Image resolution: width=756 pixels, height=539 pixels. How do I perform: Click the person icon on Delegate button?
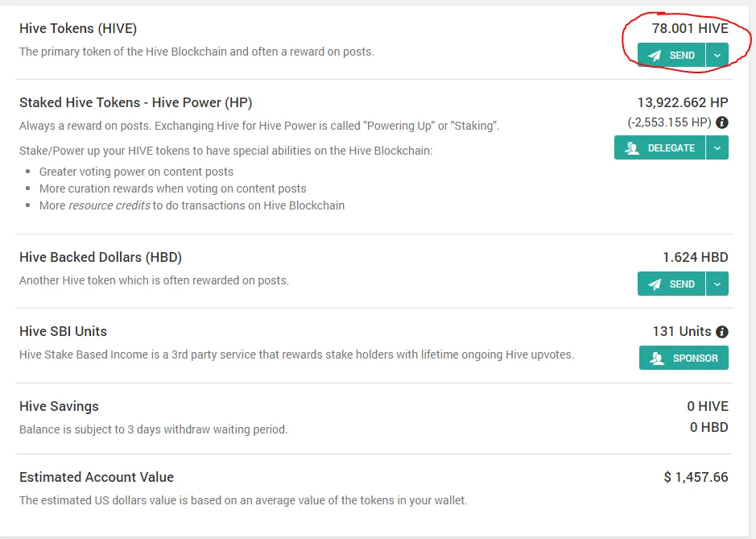tap(631, 148)
